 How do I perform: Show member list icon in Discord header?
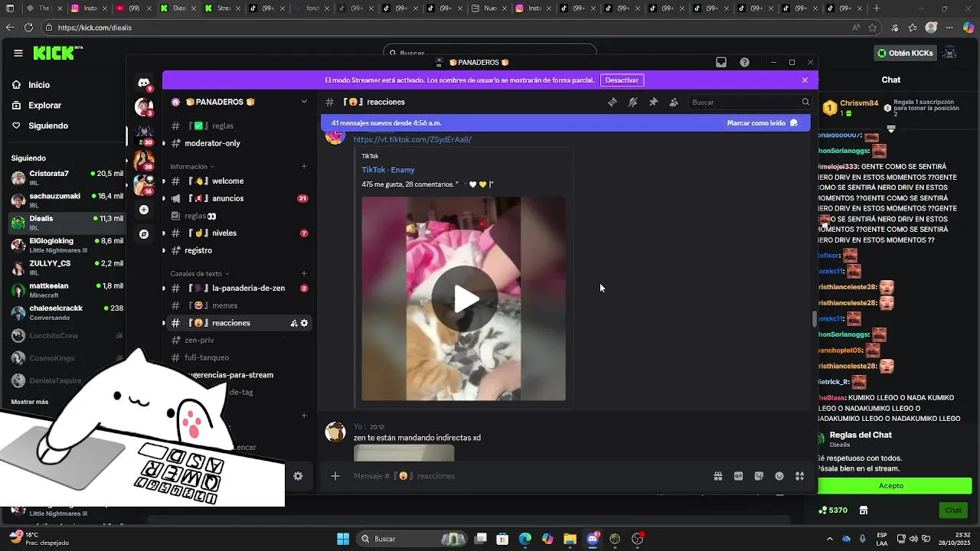coord(674,102)
